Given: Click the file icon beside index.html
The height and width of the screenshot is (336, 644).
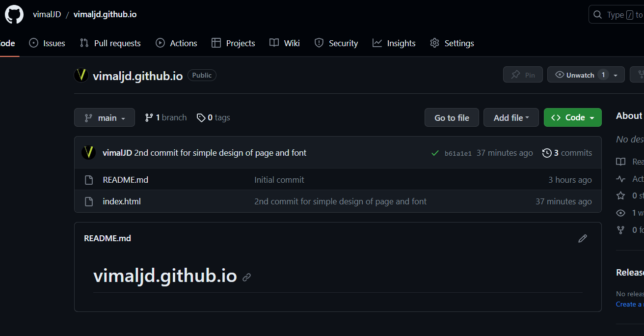Looking at the screenshot, I should [89, 201].
